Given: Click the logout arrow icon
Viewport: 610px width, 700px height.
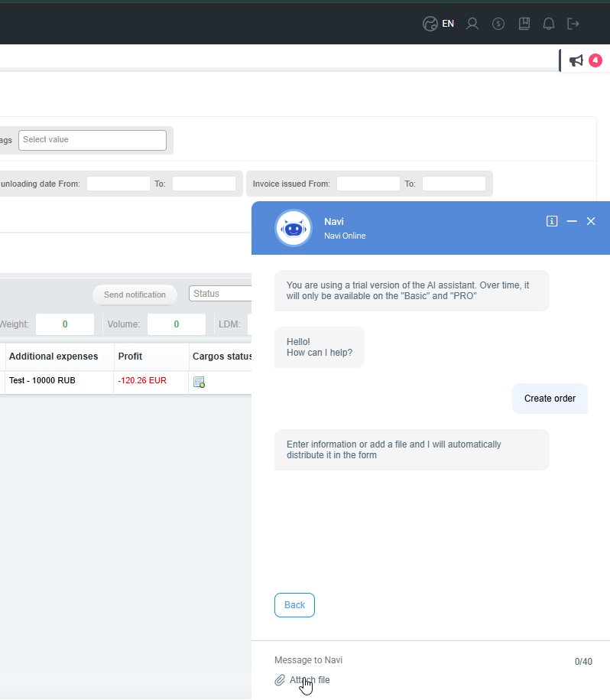Looking at the screenshot, I should tap(573, 24).
